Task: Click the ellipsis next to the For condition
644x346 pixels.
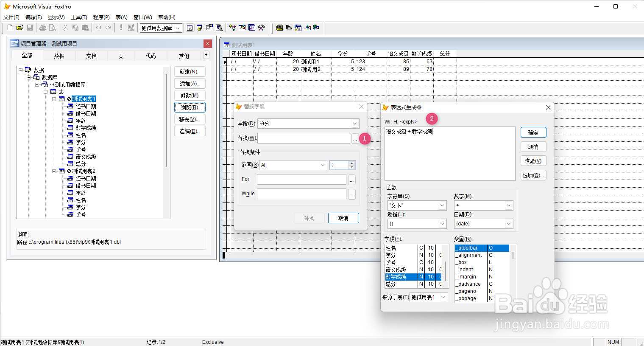Action: pos(352,180)
